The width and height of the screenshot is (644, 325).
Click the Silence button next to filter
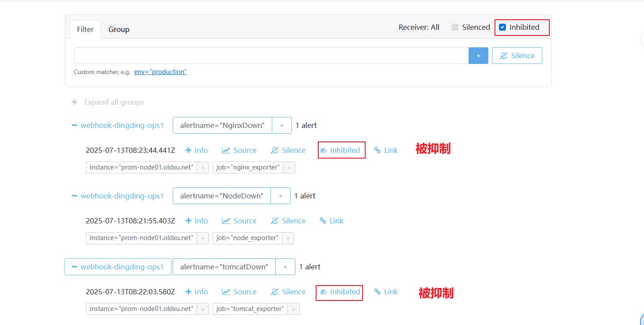point(517,56)
